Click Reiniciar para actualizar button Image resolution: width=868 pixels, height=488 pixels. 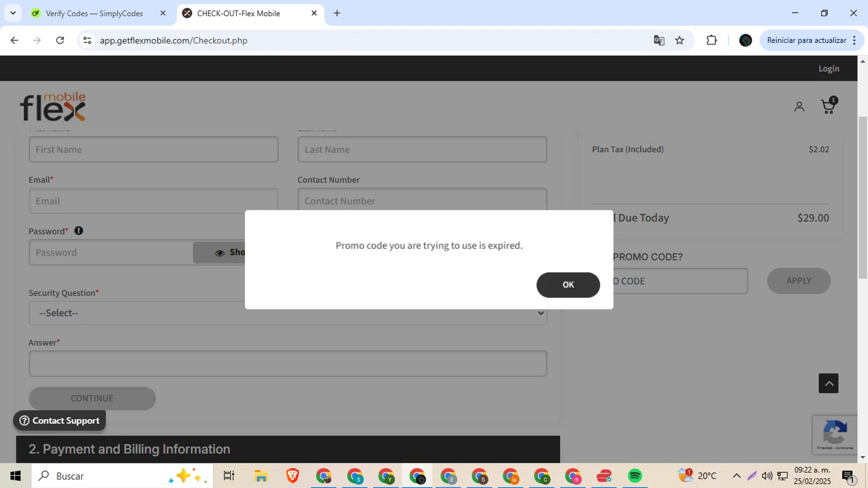coord(806,41)
